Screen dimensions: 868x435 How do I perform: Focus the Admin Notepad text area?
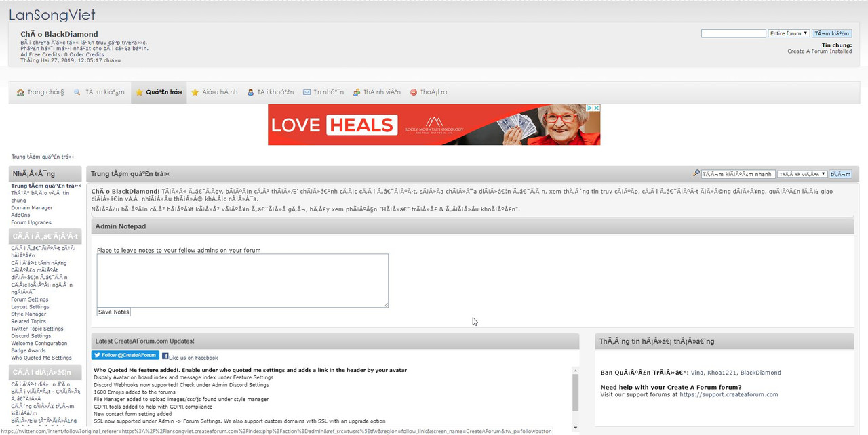[243, 281]
